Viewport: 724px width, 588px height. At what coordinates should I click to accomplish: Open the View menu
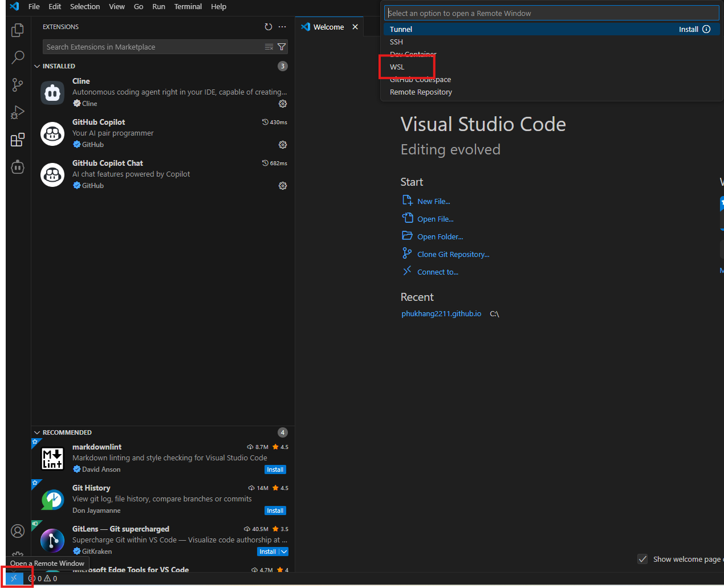click(117, 6)
